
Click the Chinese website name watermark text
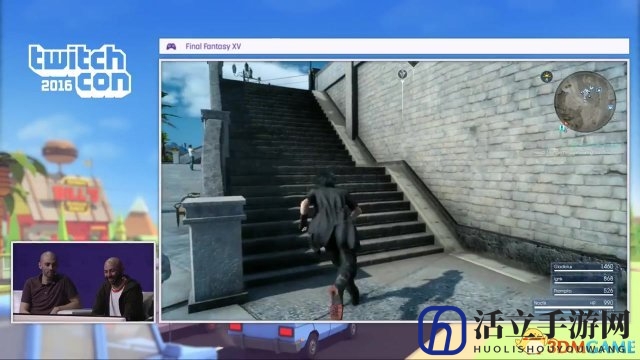click(552, 325)
